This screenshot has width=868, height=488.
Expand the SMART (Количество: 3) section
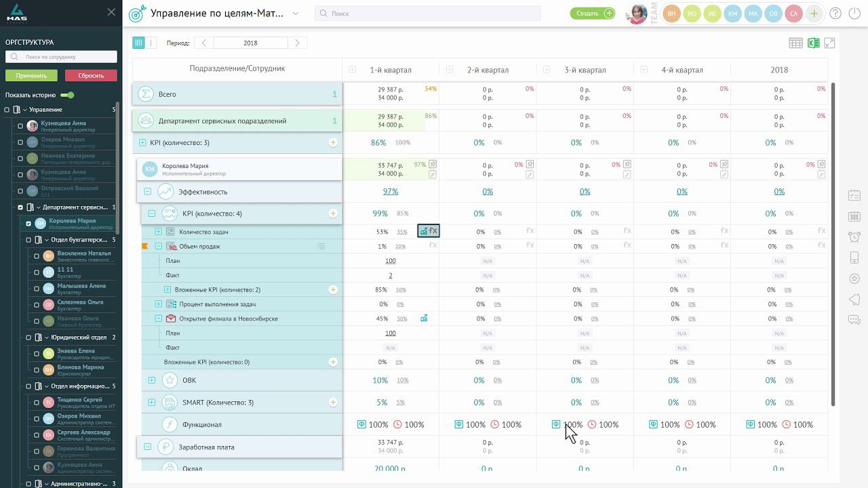(151, 403)
